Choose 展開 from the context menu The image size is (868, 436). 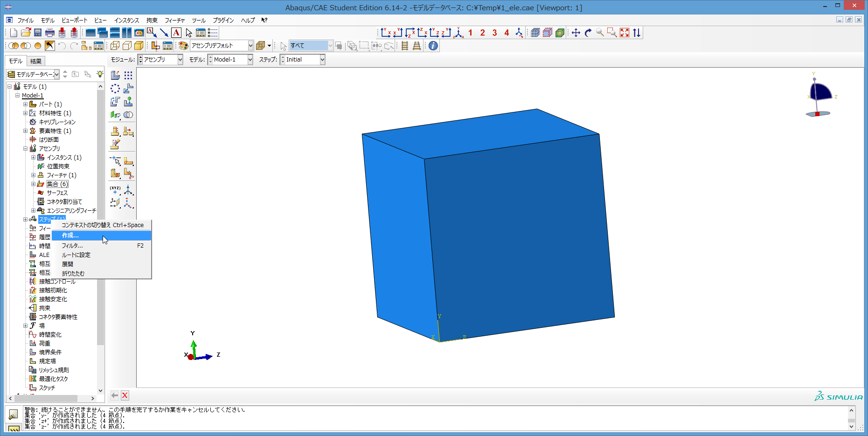(x=101, y=264)
